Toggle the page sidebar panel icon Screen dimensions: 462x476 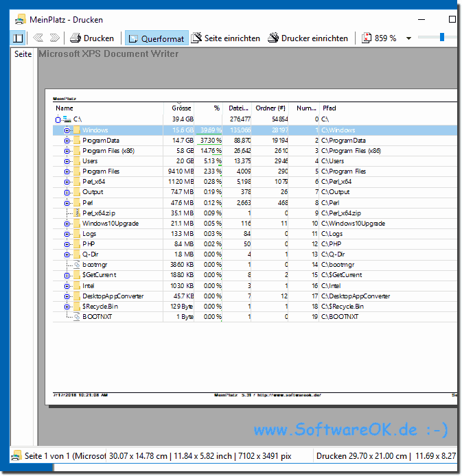(18, 38)
